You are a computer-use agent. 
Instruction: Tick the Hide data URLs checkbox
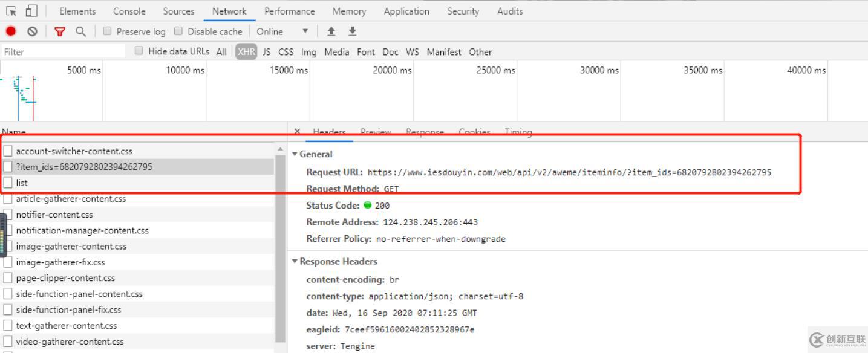tap(139, 51)
